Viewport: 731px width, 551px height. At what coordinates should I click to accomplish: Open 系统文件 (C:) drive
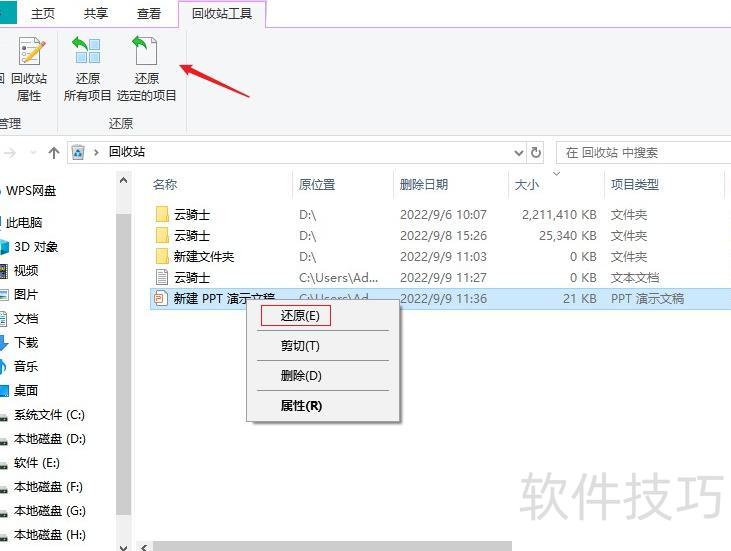(x=49, y=415)
